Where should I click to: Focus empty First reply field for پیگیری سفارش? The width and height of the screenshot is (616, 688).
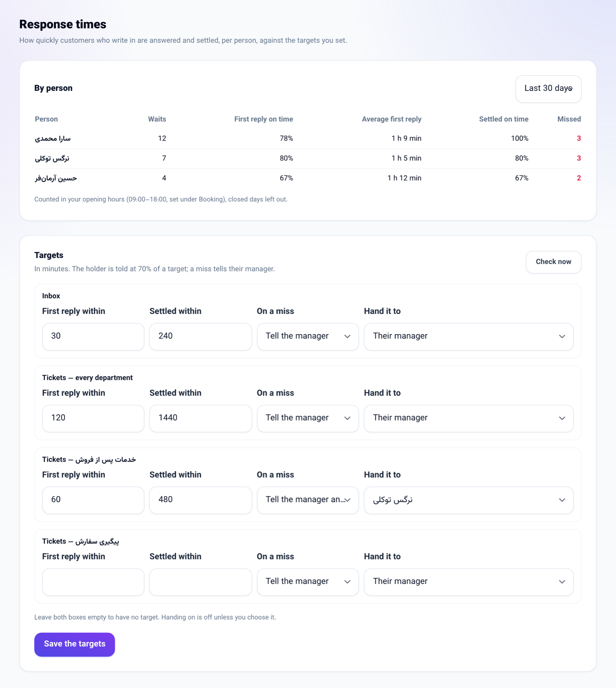[x=93, y=582]
